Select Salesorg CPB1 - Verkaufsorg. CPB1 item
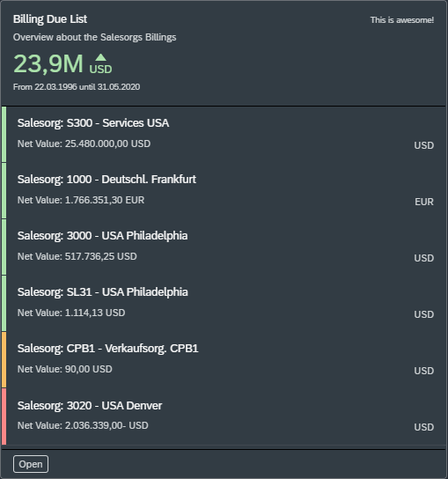 (x=224, y=360)
